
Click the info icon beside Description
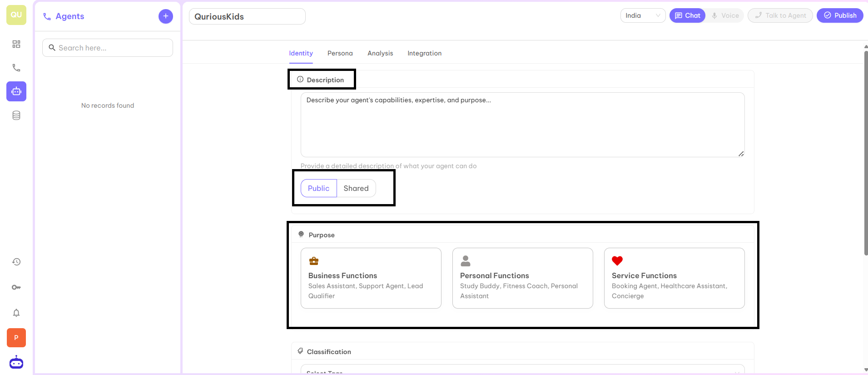pos(300,80)
